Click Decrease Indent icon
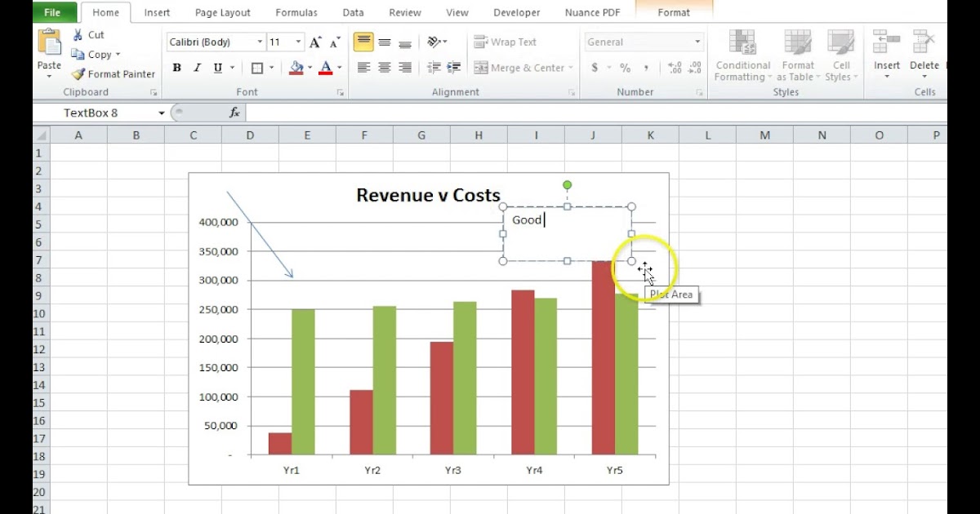Image resolution: width=980 pixels, height=514 pixels. (x=434, y=68)
